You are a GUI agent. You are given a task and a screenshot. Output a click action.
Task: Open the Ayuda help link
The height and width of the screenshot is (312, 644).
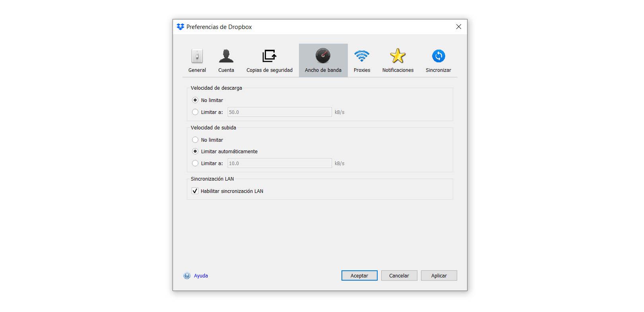(201, 276)
